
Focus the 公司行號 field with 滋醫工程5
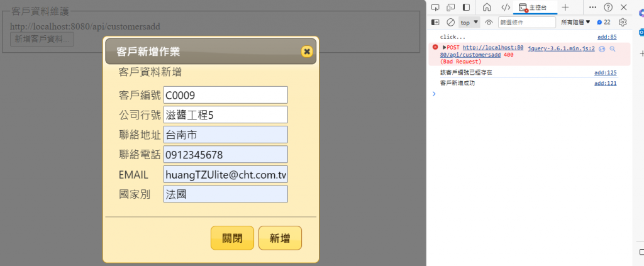point(226,114)
